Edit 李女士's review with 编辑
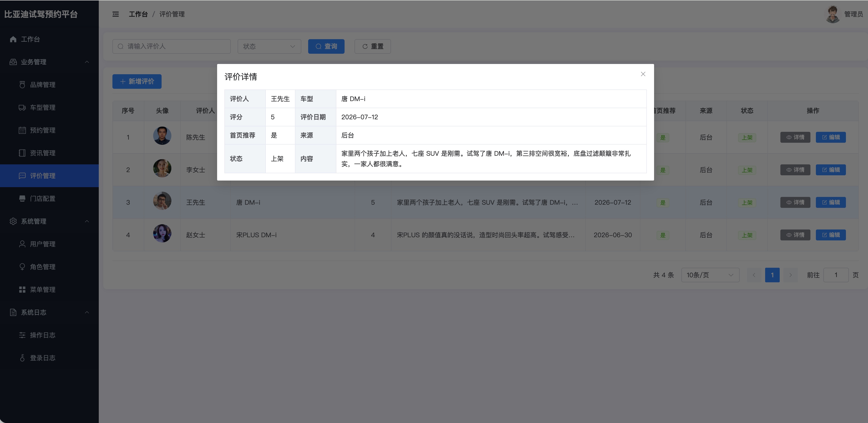The image size is (868, 423). tap(831, 170)
